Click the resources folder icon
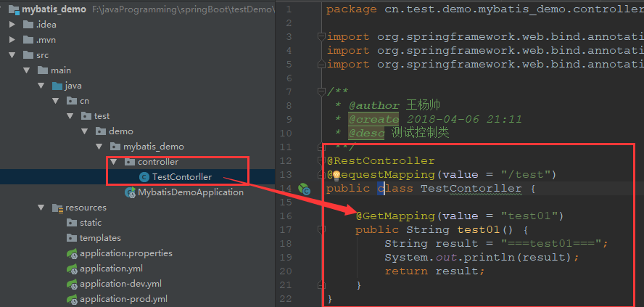Viewport: 644px width, 307px height. pyautogui.click(x=57, y=208)
